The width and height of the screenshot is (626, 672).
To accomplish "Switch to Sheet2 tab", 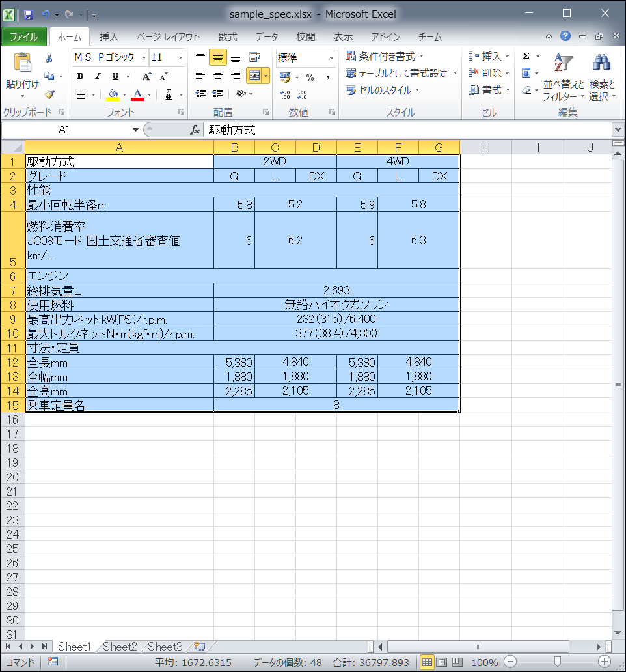I will 120,647.
